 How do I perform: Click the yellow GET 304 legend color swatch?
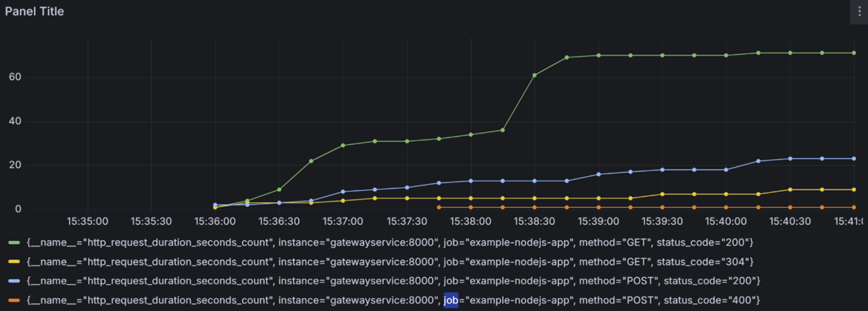pyautogui.click(x=14, y=262)
